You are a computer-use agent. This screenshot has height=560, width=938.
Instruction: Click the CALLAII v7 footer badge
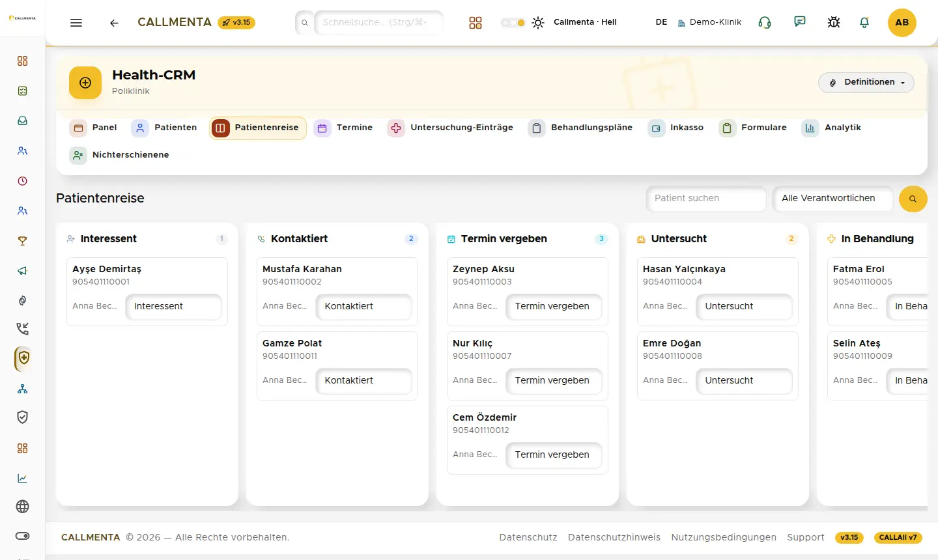click(x=898, y=538)
